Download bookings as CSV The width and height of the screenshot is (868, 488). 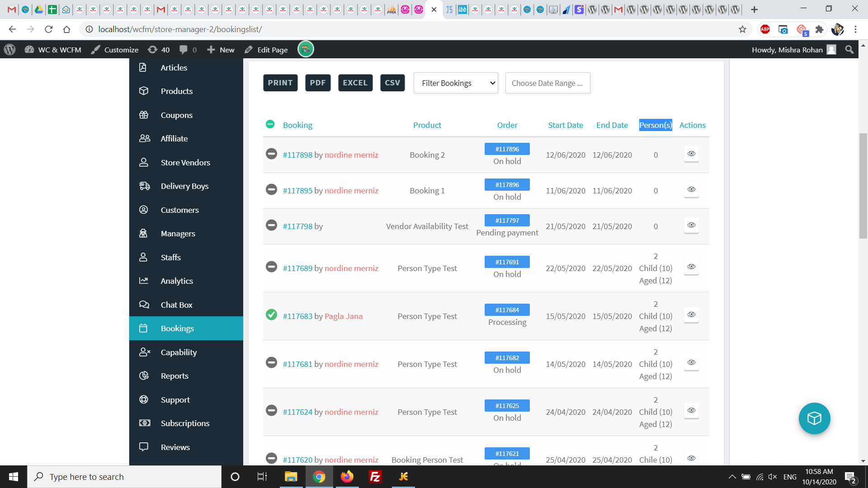[x=392, y=83]
